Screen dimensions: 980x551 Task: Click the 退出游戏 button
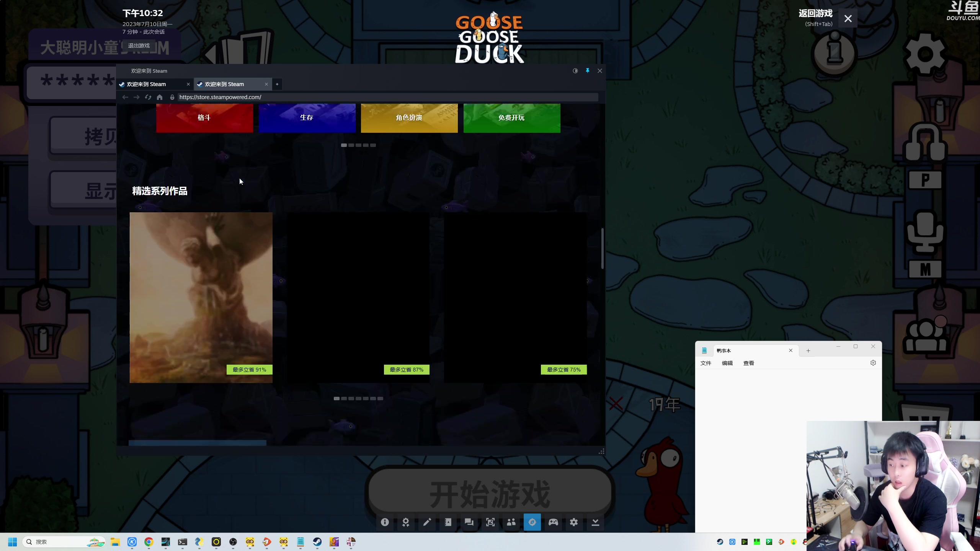coord(139,46)
